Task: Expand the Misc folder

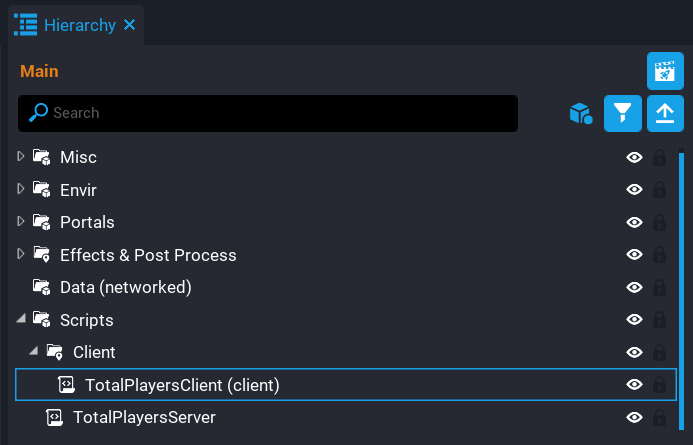Action: (21, 157)
